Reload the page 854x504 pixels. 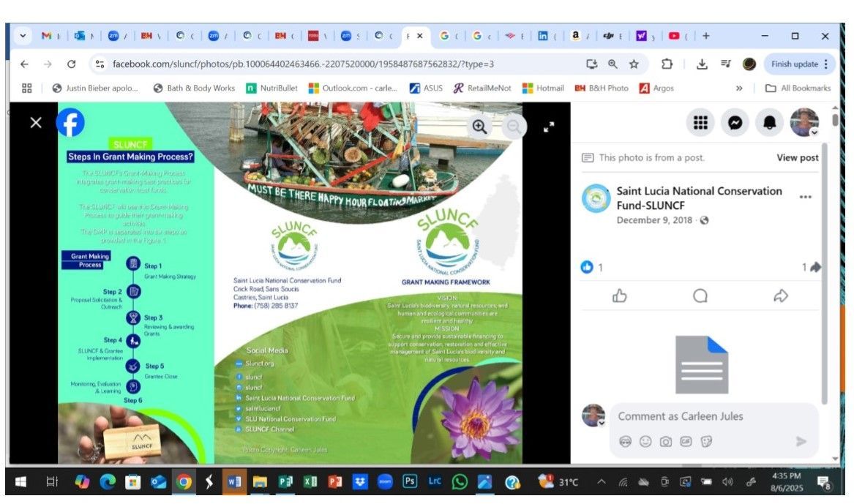(x=71, y=64)
